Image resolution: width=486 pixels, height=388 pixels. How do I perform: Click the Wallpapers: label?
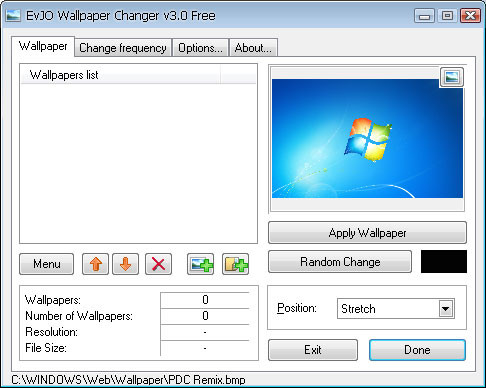53,300
